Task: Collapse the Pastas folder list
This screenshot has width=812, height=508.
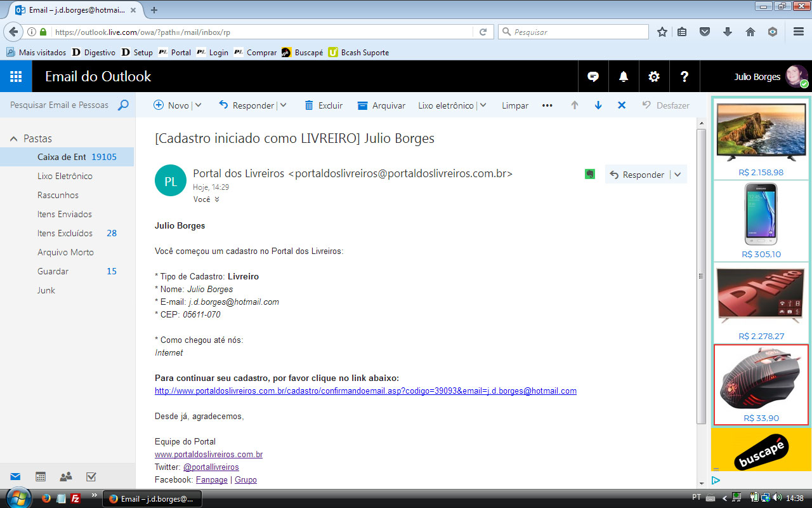Action: (x=13, y=138)
